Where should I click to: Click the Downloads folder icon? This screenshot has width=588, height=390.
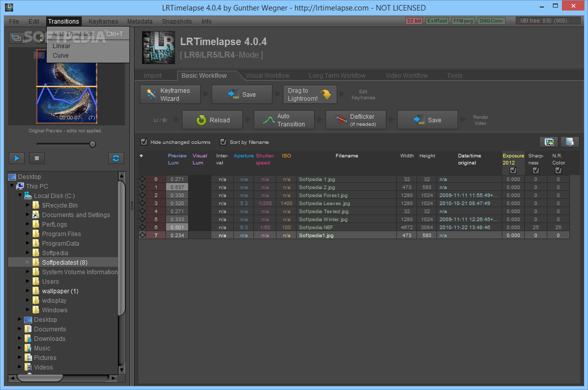coord(28,338)
